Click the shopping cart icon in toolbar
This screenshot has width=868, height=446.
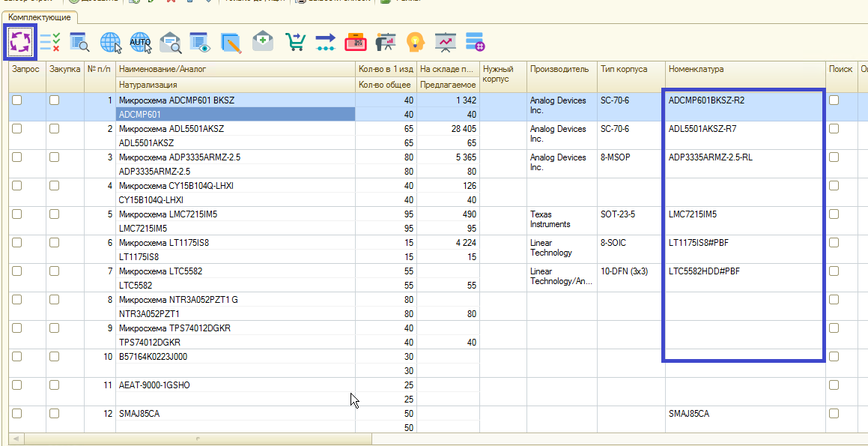(x=295, y=42)
